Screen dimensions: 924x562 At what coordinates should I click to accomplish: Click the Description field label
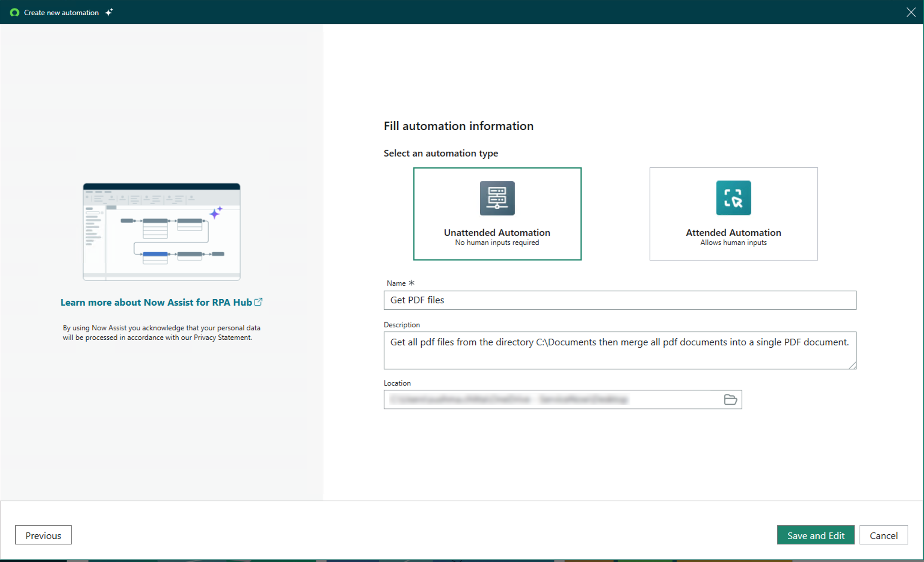[x=402, y=325]
